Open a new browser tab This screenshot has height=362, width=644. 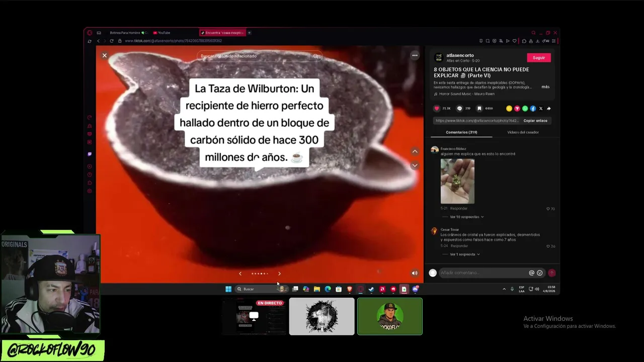(x=249, y=33)
